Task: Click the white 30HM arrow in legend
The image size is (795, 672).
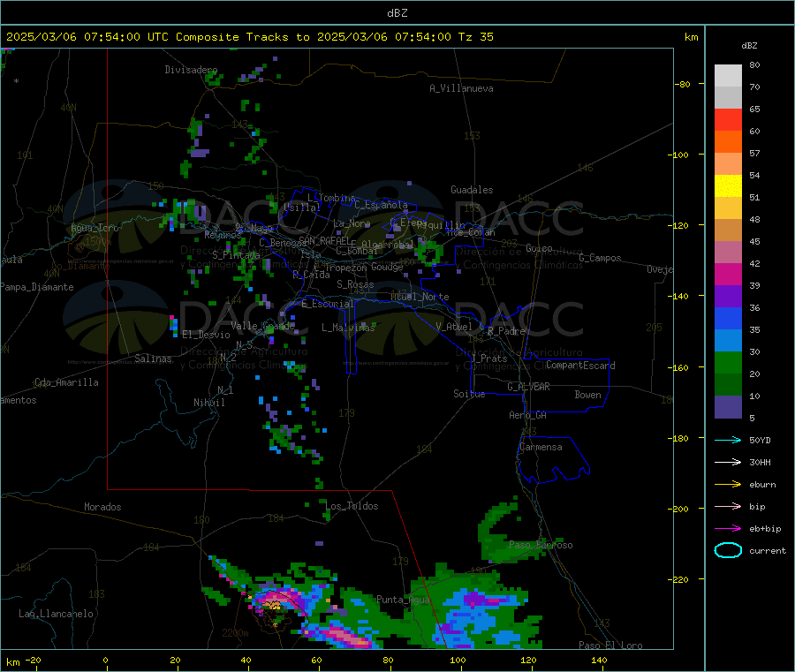Action: click(x=728, y=462)
